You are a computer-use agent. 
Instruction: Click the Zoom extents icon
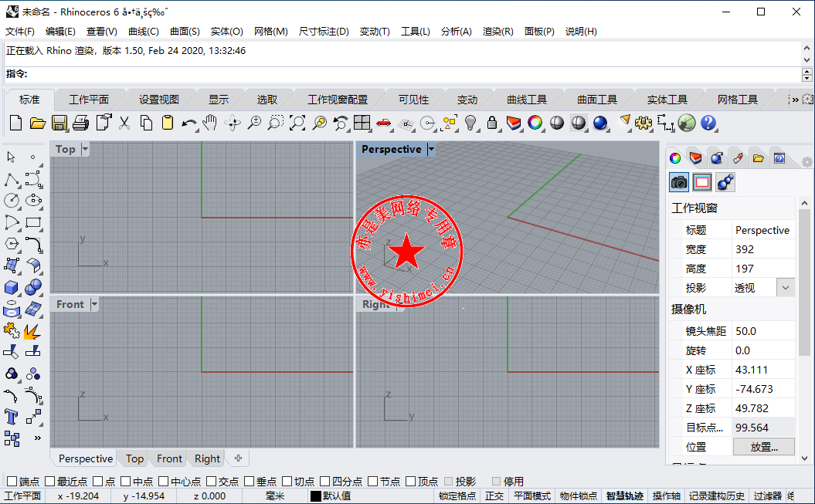pyautogui.click(x=297, y=123)
